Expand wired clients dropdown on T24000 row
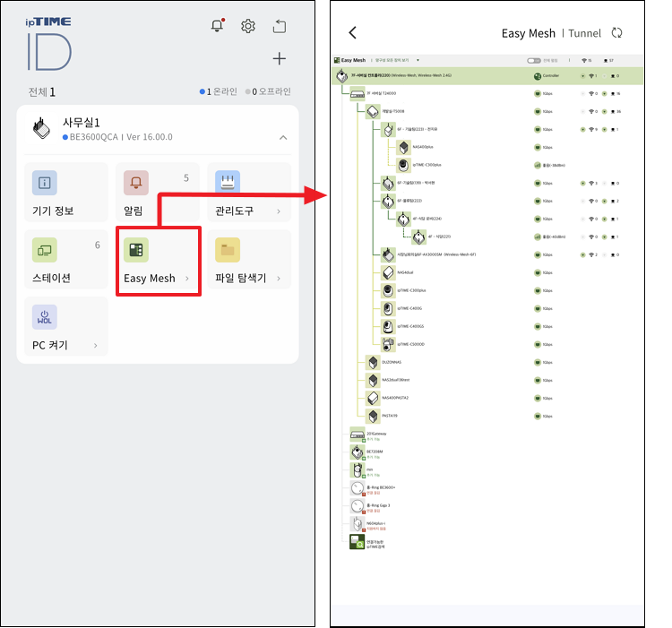Screen dimensions: 672x628 point(604,93)
